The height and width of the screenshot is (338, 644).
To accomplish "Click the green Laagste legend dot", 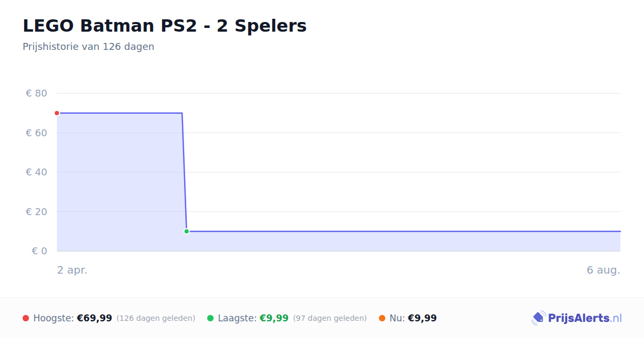I will coord(210,318).
